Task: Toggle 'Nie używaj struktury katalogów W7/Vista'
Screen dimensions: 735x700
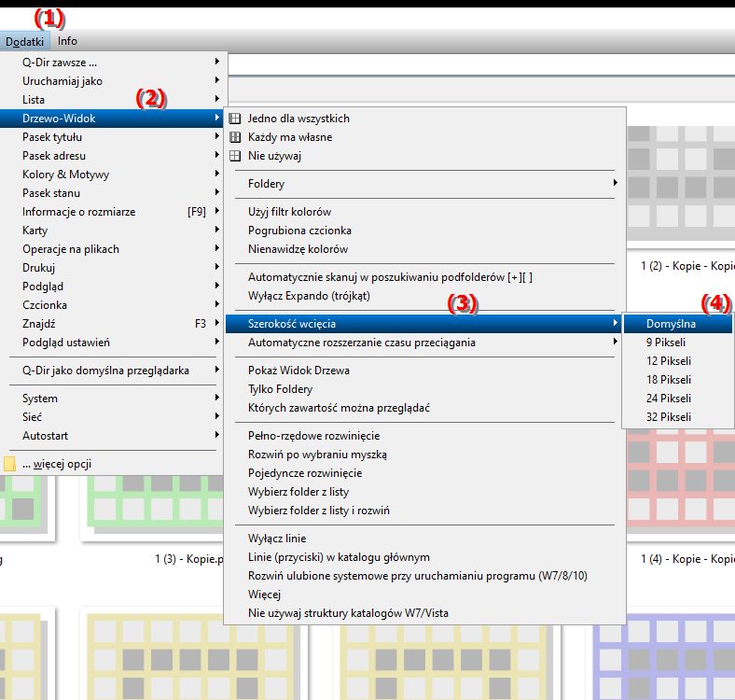Action: tap(425, 613)
